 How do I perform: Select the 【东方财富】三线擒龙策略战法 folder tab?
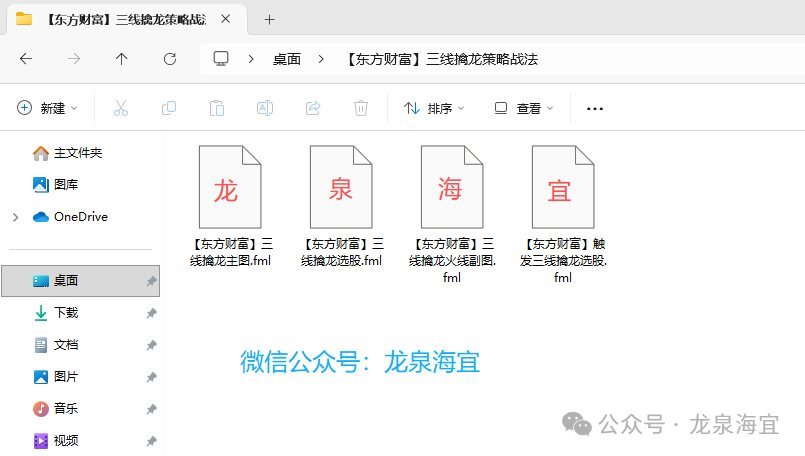(126, 20)
